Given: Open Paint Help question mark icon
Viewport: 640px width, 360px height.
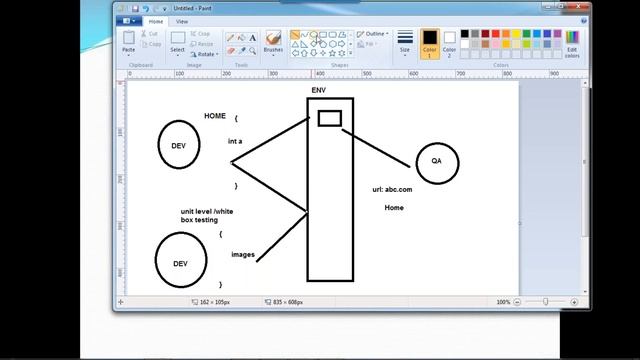Looking at the screenshot, I should 584,21.
